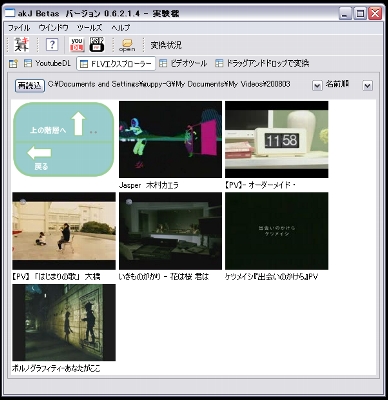Click the 再読込 reload button
The width and height of the screenshot is (388, 400).
[x=30, y=86]
